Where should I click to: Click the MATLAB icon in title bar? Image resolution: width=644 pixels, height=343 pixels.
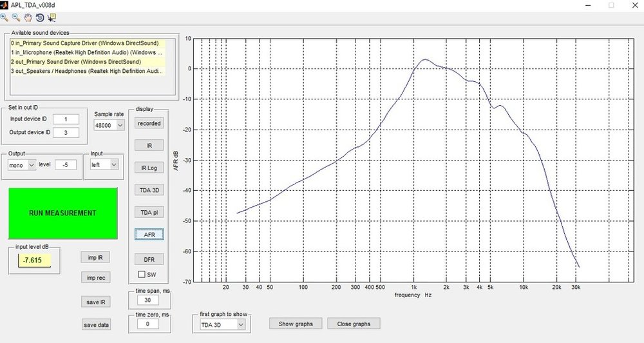4,5
